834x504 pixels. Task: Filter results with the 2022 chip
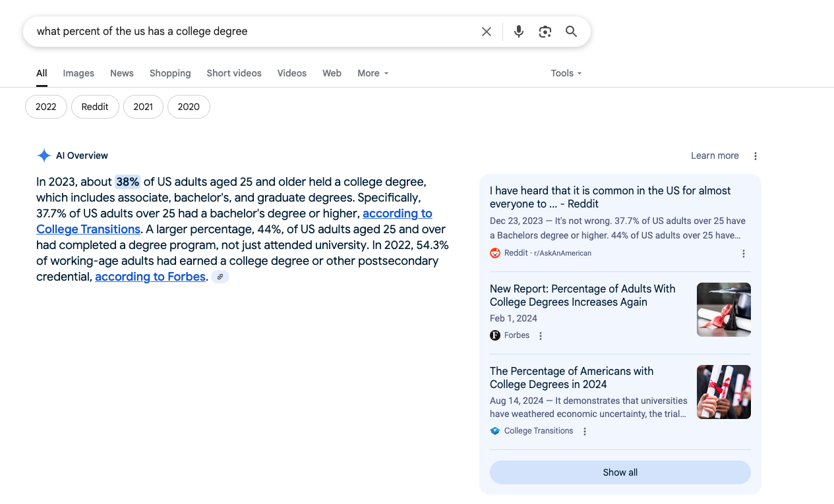pyautogui.click(x=46, y=107)
